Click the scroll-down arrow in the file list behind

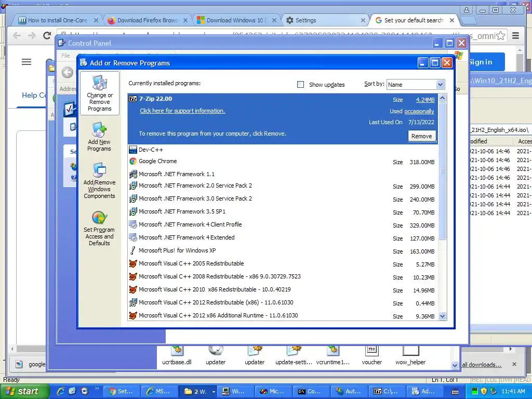click(455, 365)
